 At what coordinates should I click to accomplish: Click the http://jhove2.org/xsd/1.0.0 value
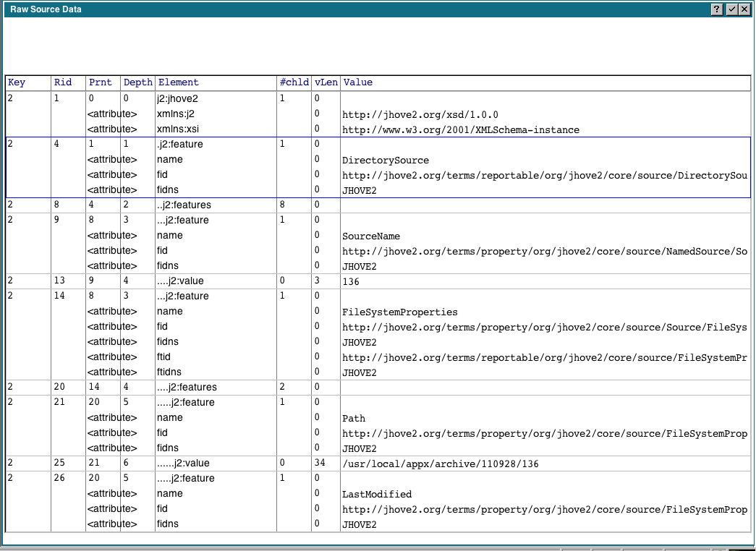pos(420,115)
